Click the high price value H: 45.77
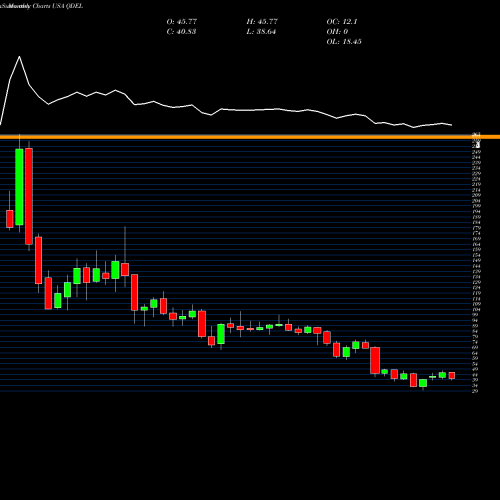This screenshot has width=500, height=500. click(262, 22)
